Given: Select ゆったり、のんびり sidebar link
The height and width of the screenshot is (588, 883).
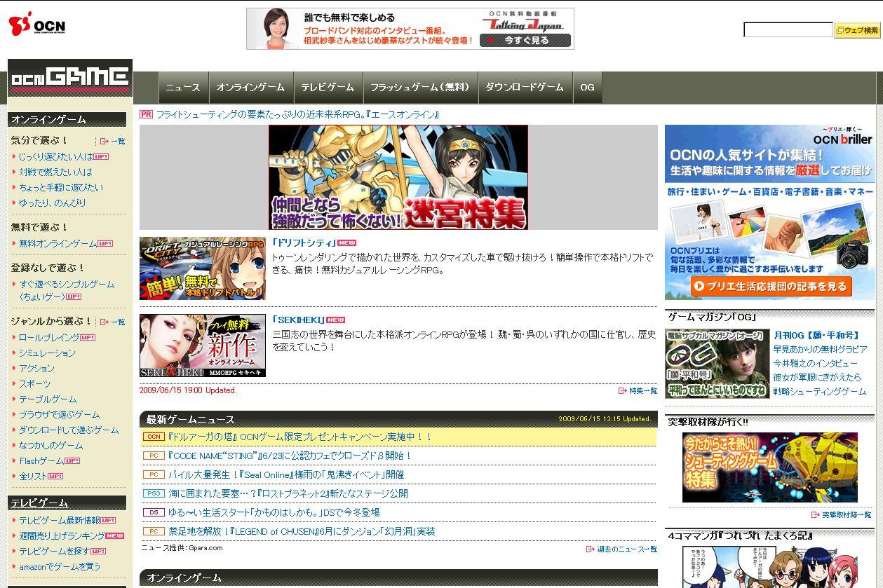Looking at the screenshot, I should click(x=53, y=203).
